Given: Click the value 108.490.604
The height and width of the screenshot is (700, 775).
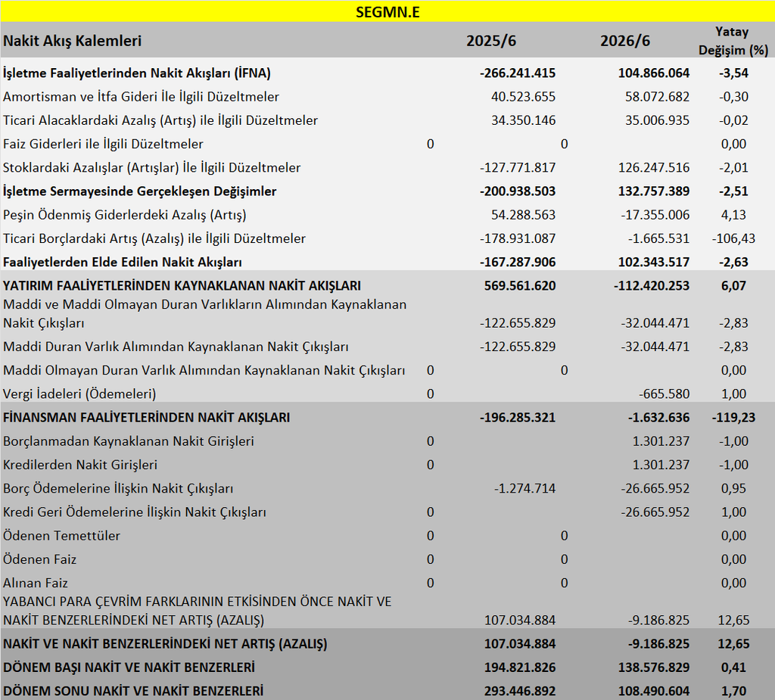Looking at the screenshot, I should coord(653,691).
